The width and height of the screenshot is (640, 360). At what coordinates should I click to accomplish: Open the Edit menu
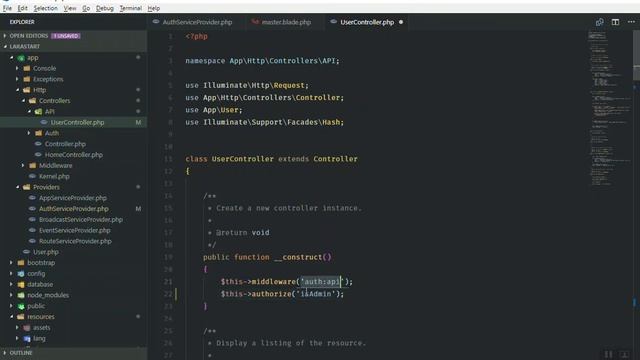tap(22, 8)
